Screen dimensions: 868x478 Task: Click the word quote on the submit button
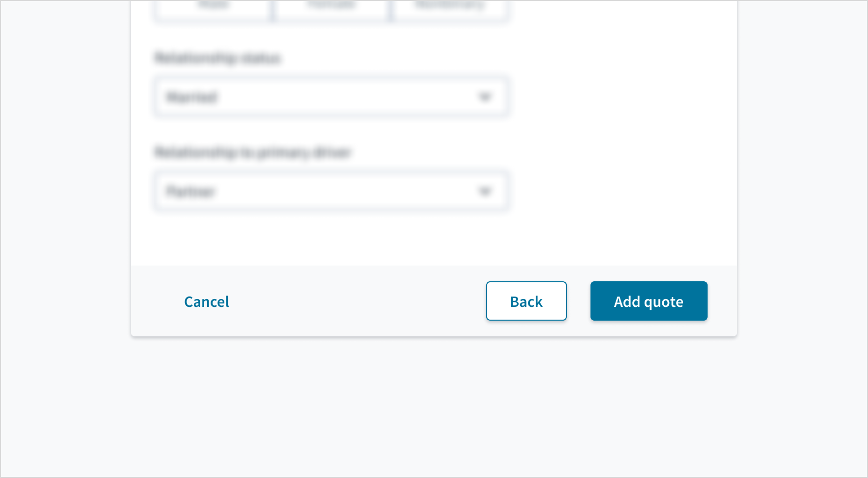(x=663, y=302)
